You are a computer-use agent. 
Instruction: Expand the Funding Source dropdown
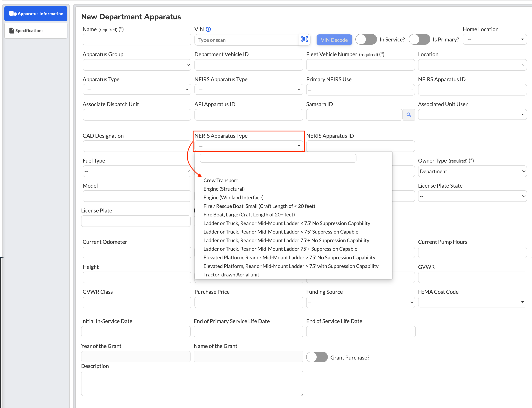point(360,302)
